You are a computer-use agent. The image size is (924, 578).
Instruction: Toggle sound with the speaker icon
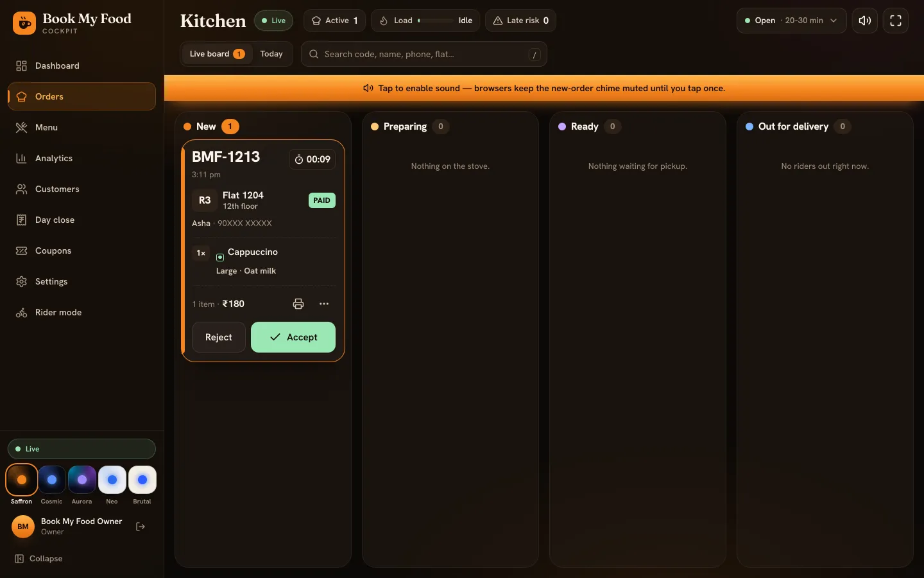865,21
